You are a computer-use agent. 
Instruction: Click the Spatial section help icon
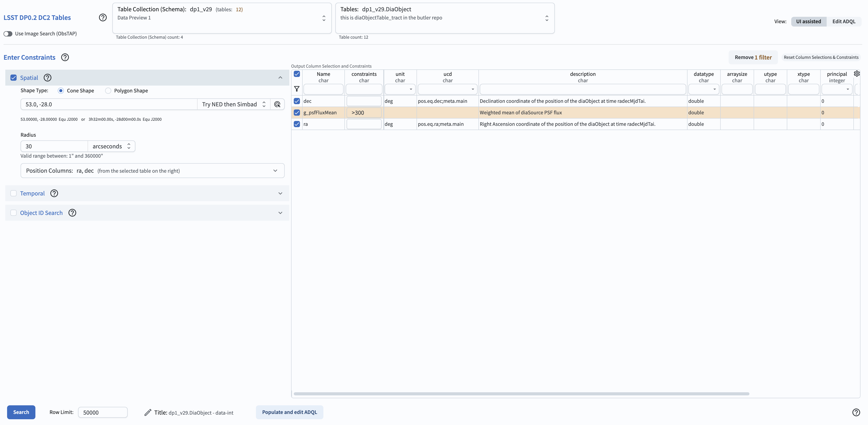(48, 78)
